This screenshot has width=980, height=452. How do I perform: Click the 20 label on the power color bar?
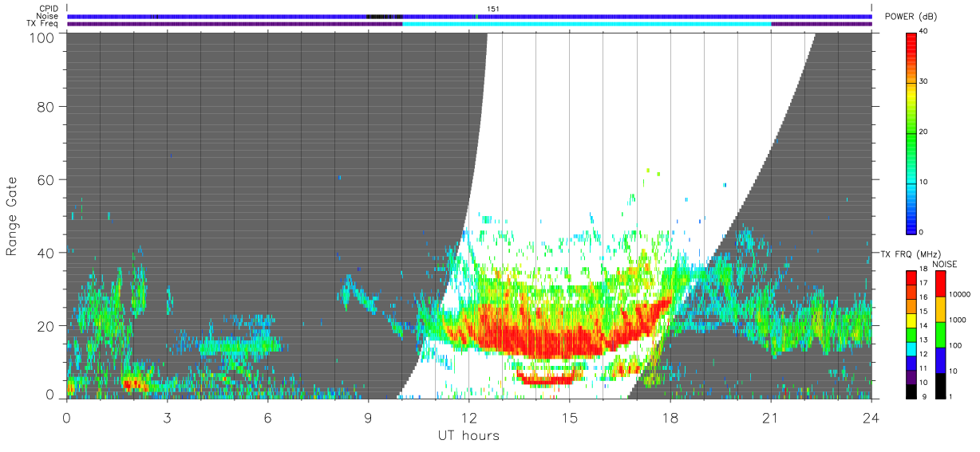(923, 132)
